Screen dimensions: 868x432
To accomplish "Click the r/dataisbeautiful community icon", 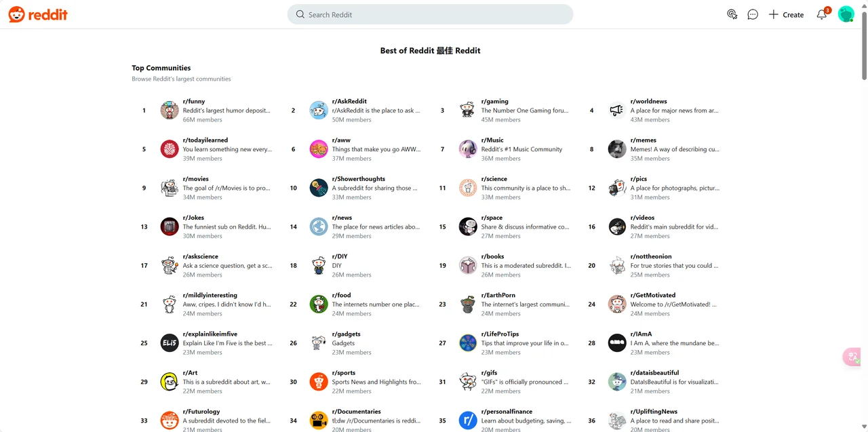I will pyautogui.click(x=617, y=382).
